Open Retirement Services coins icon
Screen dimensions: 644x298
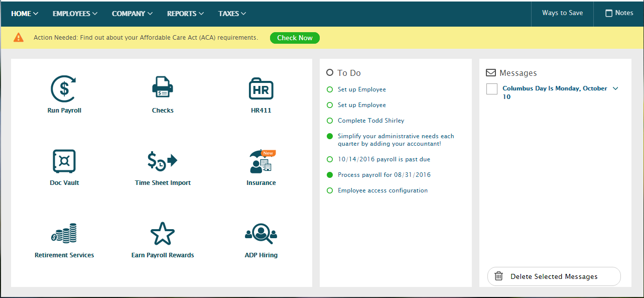64,234
